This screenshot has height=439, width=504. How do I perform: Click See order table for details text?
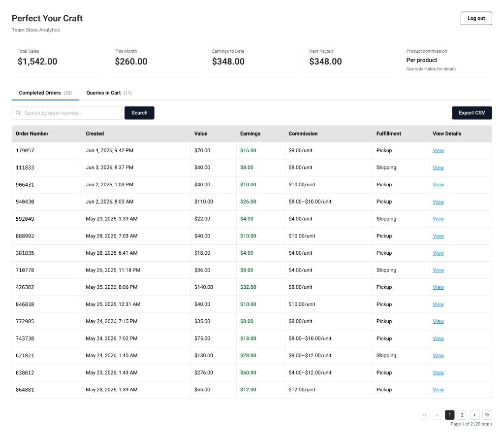click(x=431, y=69)
